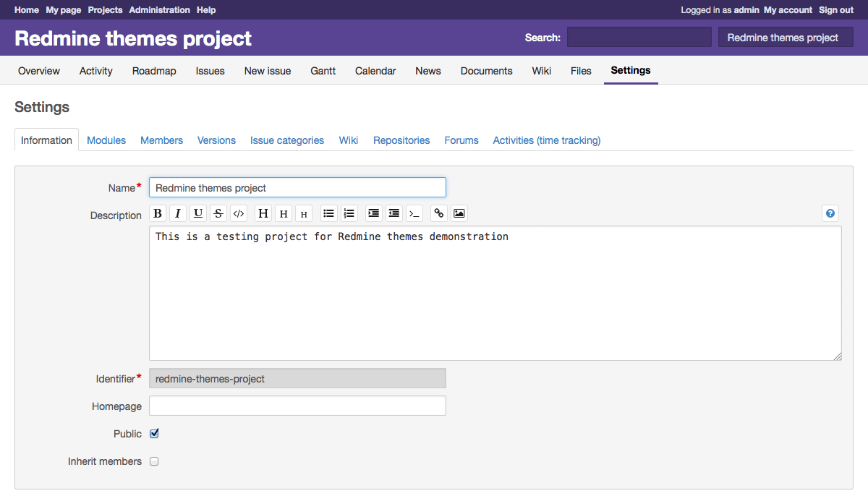Insert smallest heading H3 icon

[x=304, y=213]
